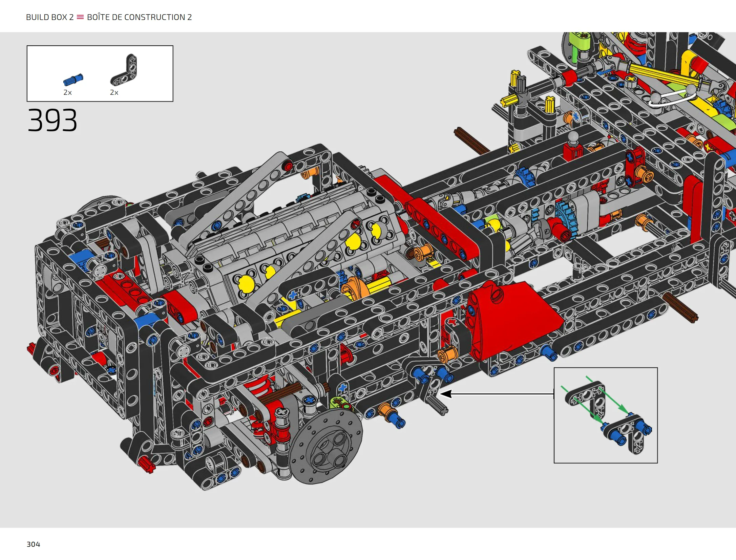The image size is (736, 560).
Task: Click the black L-shaped beam part image
Action: pyautogui.click(x=124, y=70)
